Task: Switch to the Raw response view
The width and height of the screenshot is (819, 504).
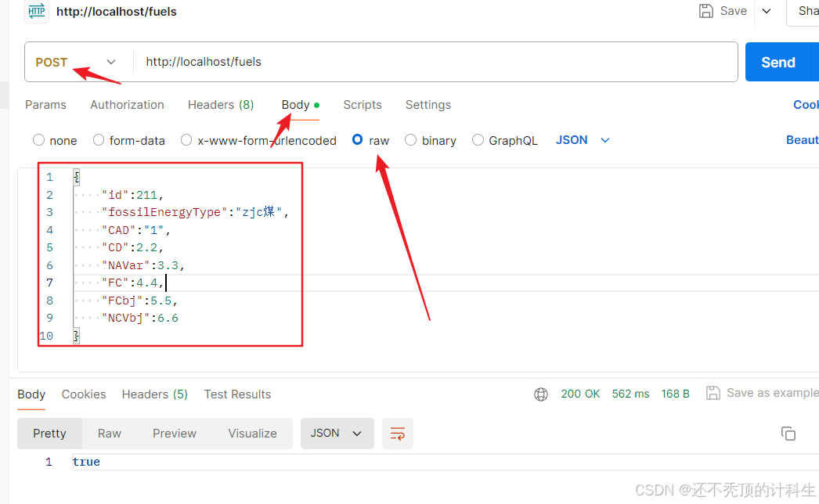Action: tap(110, 434)
